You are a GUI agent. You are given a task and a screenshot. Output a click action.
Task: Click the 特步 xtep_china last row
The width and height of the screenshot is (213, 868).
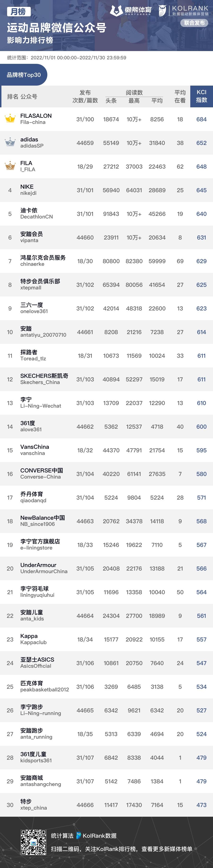click(106, 805)
